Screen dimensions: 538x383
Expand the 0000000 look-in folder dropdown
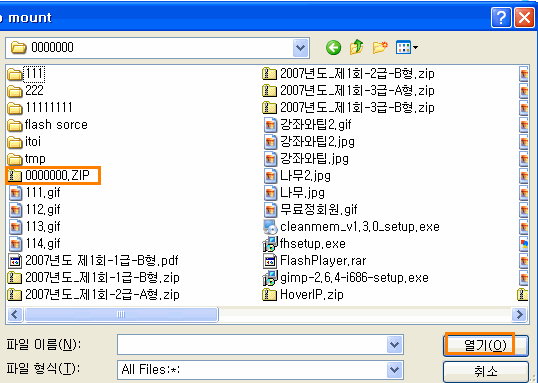301,48
